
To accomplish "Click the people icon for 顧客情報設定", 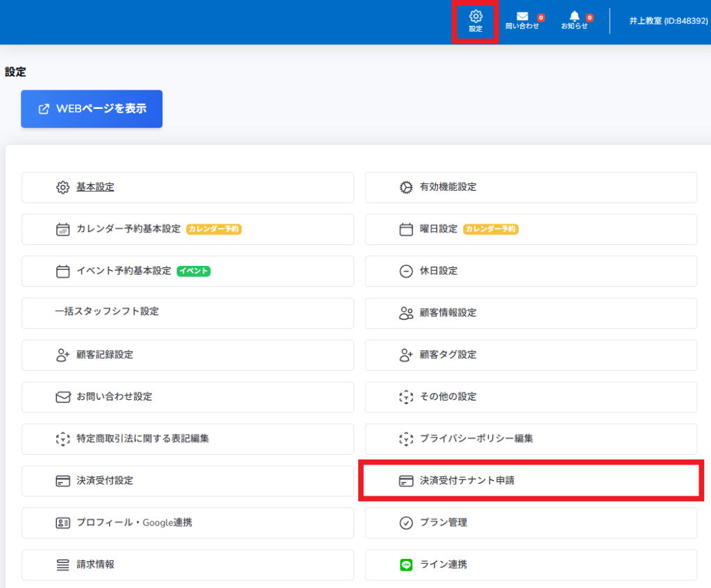I will 406,313.
